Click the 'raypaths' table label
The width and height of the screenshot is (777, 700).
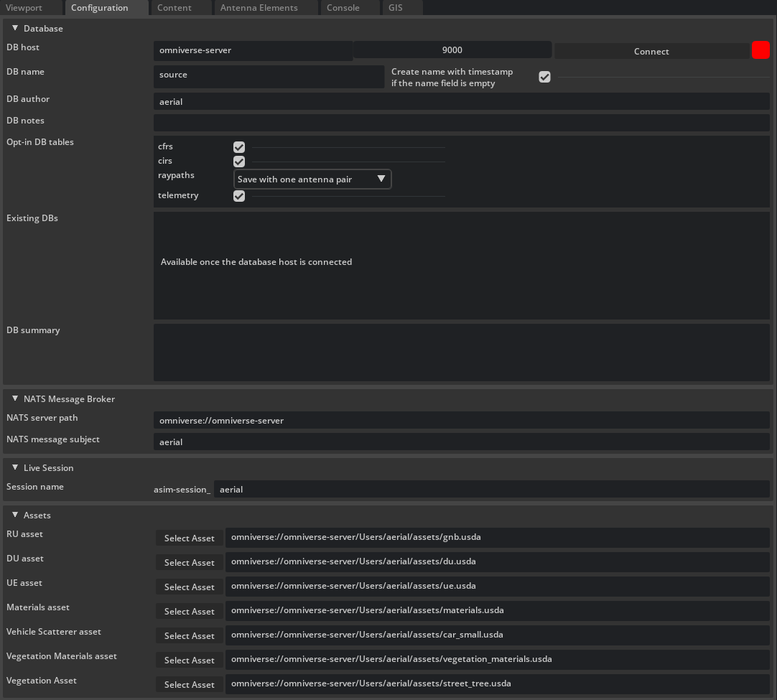pos(176,175)
